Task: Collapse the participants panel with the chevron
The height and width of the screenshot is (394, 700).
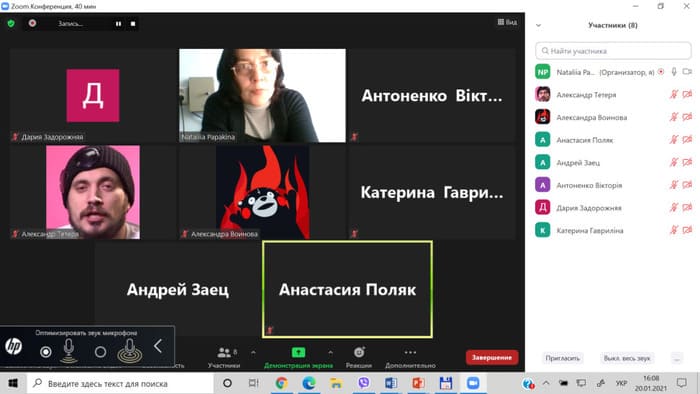Action: 538,25
